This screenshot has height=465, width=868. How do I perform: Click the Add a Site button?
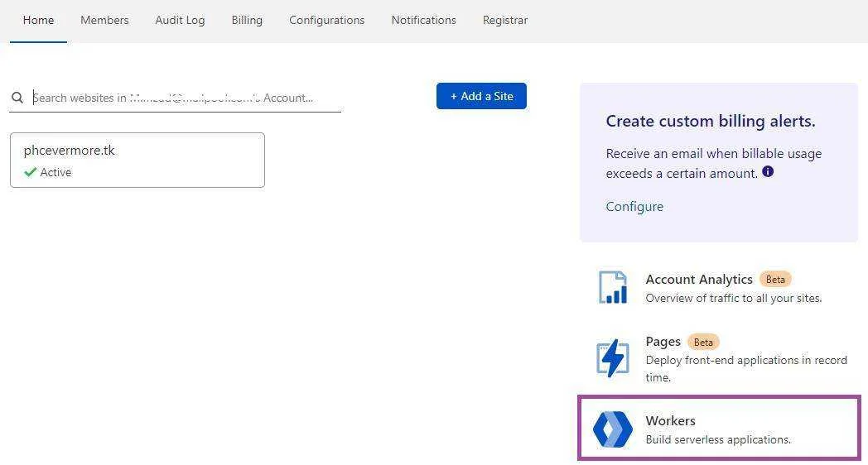(481, 96)
